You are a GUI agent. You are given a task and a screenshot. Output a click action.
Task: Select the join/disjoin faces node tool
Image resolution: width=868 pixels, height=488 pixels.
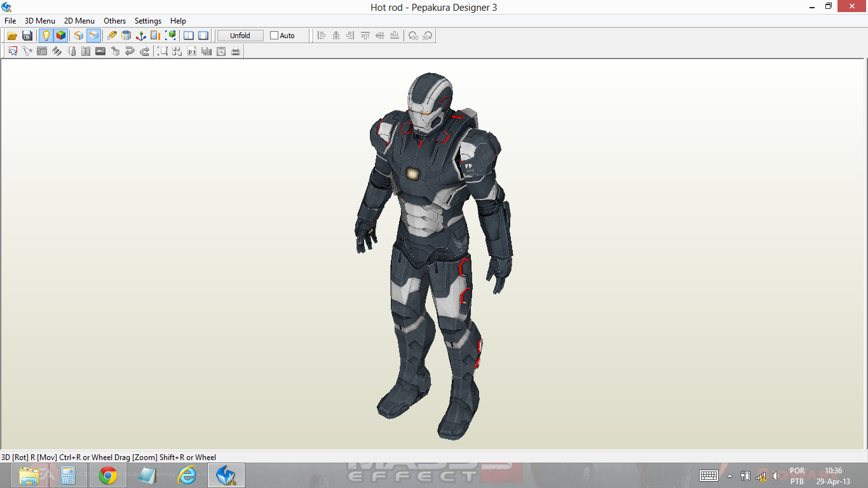click(x=27, y=51)
